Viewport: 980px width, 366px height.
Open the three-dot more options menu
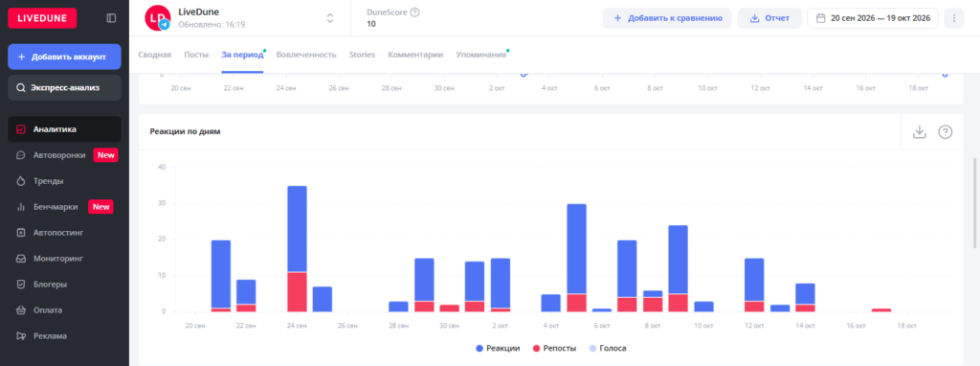954,18
